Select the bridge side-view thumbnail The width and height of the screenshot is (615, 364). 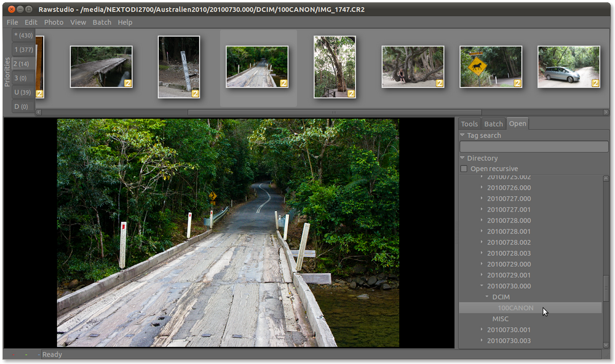tap(101, 66)
